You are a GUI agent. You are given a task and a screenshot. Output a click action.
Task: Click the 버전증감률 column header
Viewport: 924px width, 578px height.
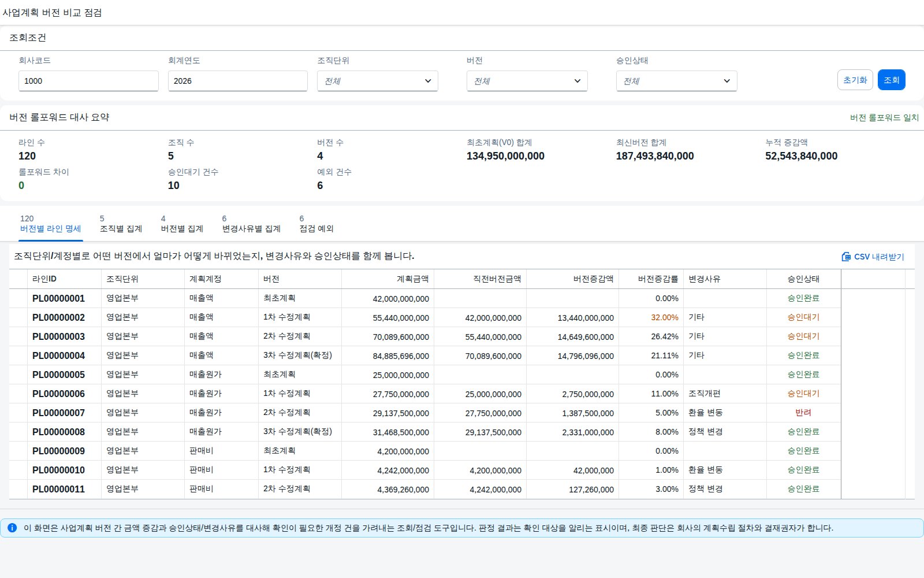[651, 279]
